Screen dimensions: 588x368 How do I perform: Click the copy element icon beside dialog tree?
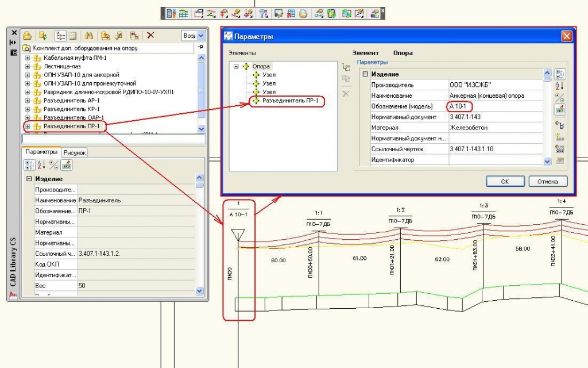point(346,78)
